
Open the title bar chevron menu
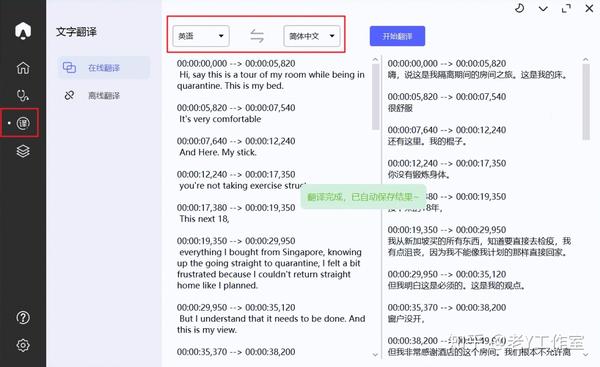click(543, 8)
